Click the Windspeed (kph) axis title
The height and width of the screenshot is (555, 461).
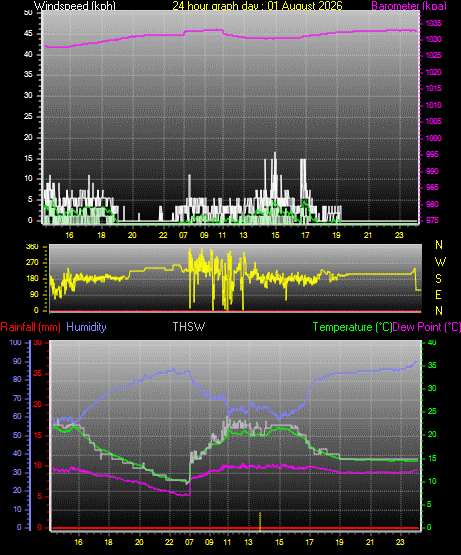point(75,5)
